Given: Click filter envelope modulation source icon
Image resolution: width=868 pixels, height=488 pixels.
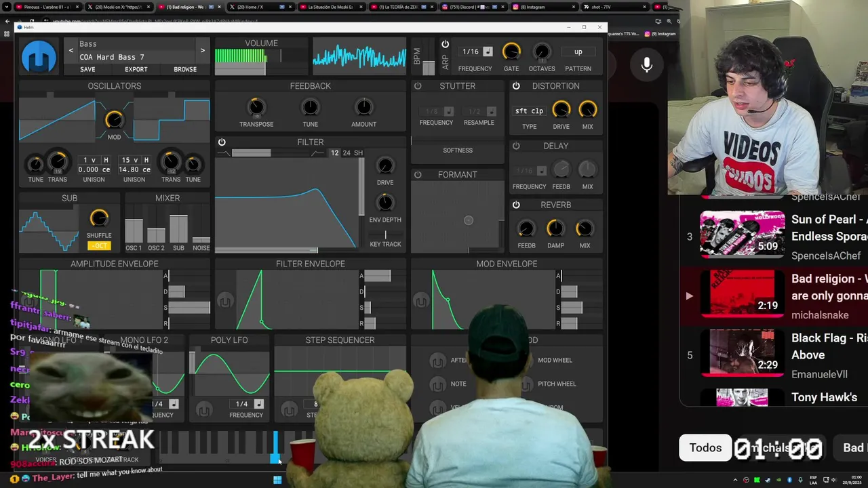Looking at the screenshot, I should (x=225, y=300).
